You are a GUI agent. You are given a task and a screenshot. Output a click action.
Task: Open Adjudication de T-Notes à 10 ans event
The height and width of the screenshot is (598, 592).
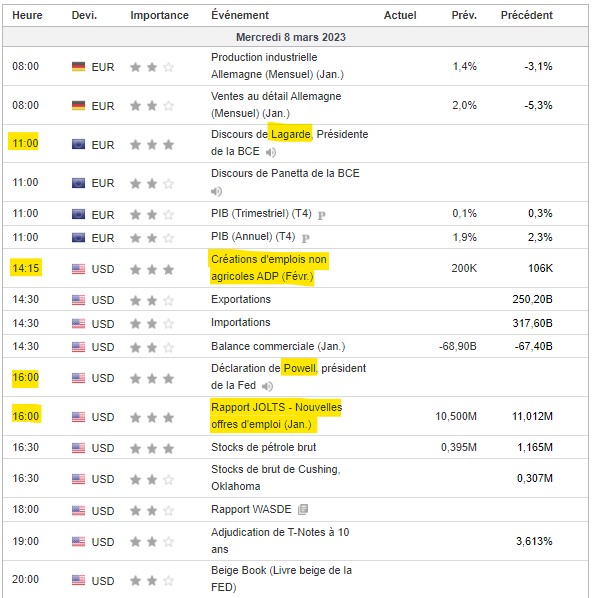pos(280,541)
